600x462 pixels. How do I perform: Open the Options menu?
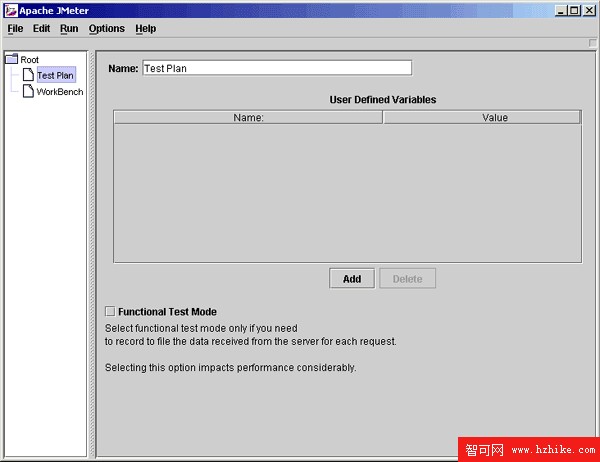107,29
